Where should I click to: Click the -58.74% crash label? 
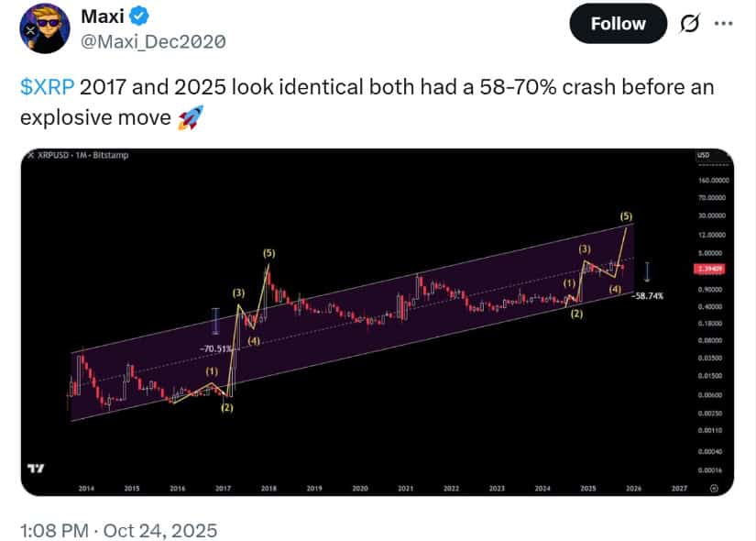[647, 297]
